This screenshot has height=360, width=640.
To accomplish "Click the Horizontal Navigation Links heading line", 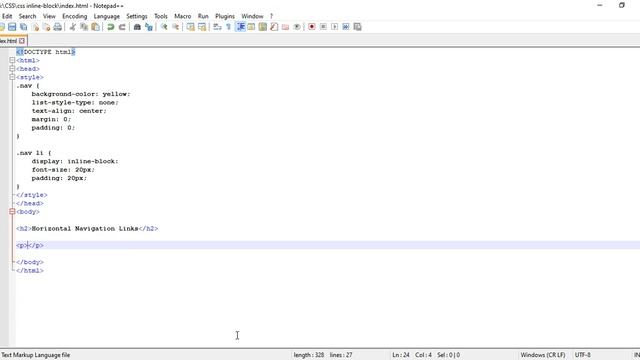I will 87,229.
